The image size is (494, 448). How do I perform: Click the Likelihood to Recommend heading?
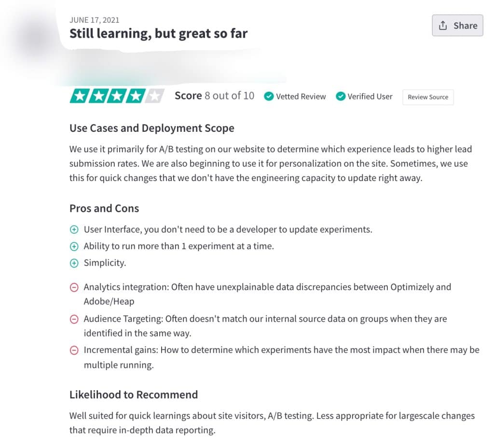(134, 395)
